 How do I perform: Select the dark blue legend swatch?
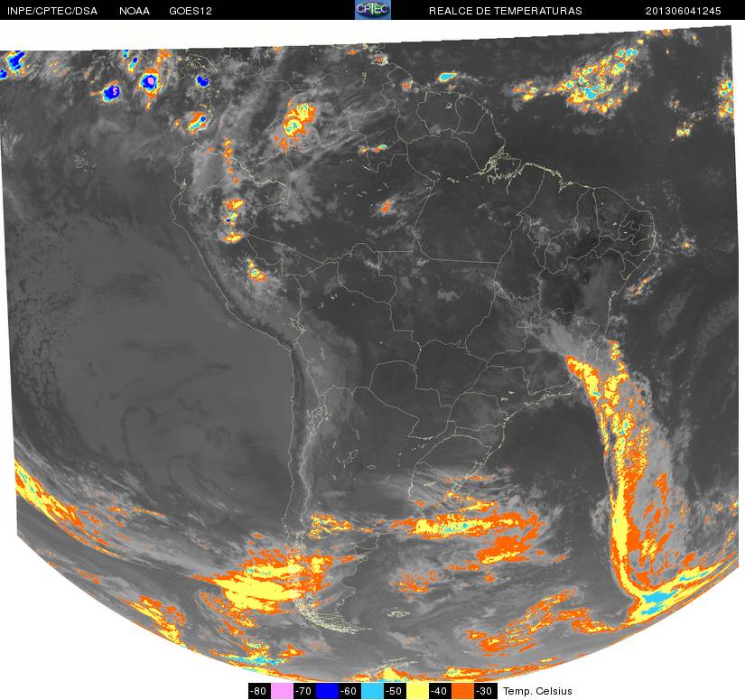[x=328, y=691]
